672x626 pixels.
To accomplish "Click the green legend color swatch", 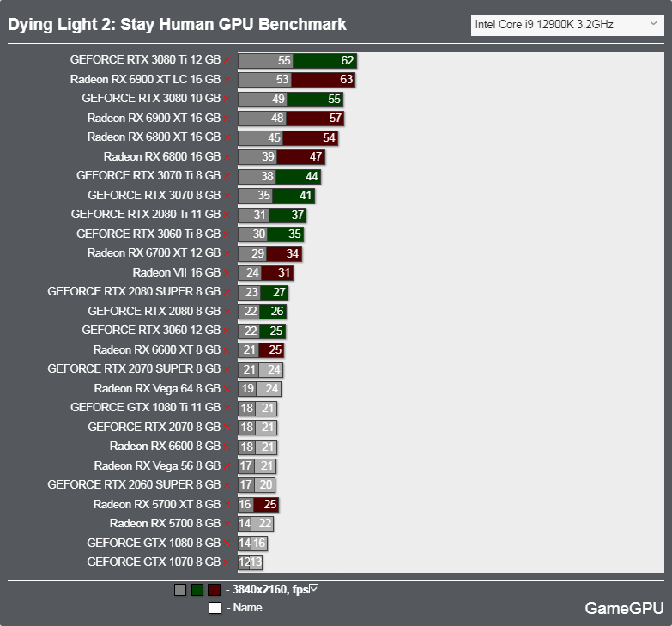I will (197, 590).
